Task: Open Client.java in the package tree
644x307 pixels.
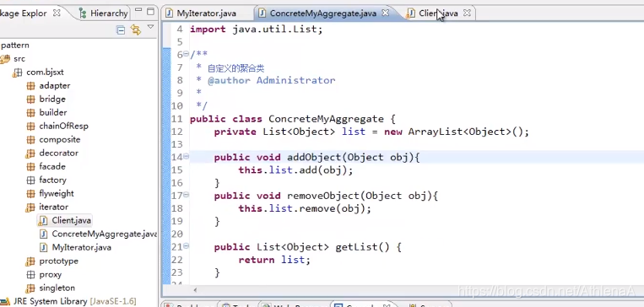Action: [x=71, y=220]
